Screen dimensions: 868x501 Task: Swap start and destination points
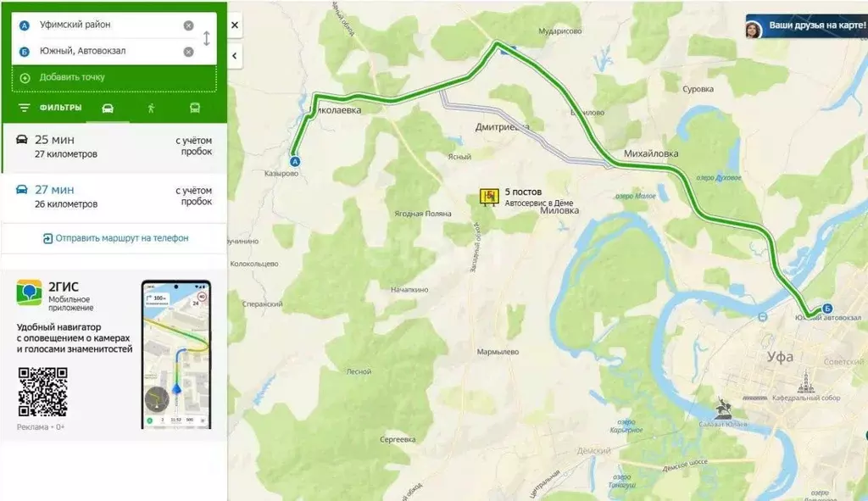(x=207, y=38)
